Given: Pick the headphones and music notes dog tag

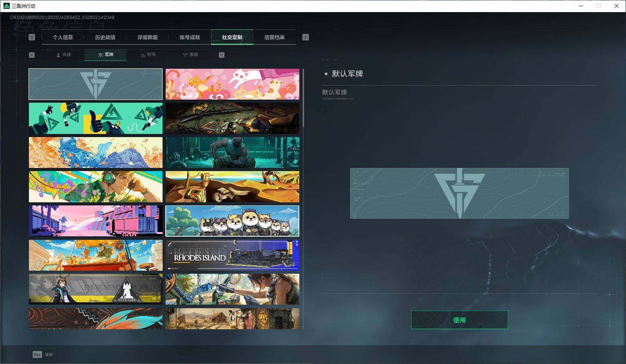Looking at the screenshot, I should 96,187.
